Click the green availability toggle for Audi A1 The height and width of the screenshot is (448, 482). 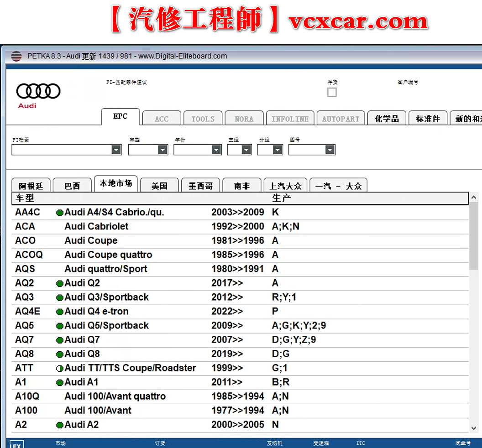[60, 382]
